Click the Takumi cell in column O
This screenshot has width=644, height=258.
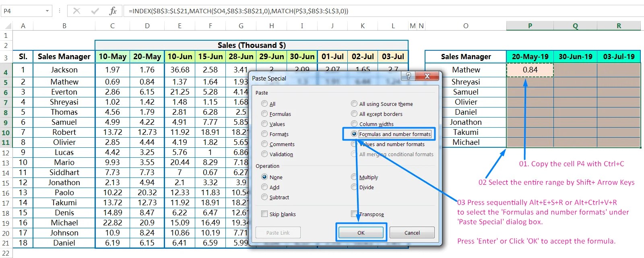pos(466,132)
